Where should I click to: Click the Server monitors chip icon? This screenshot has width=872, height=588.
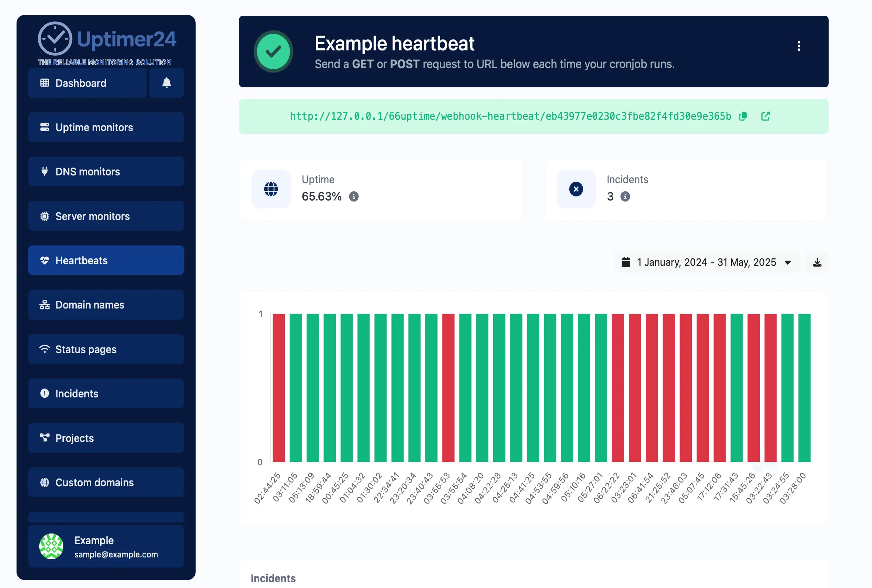pos(45,216)
